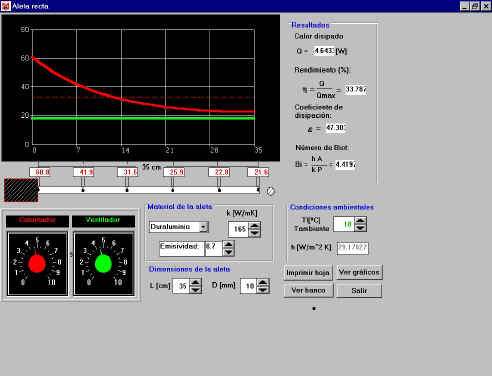492x376 pixels.
Task: Click the 25.9 temperature reading box
Action: point(174,172)
